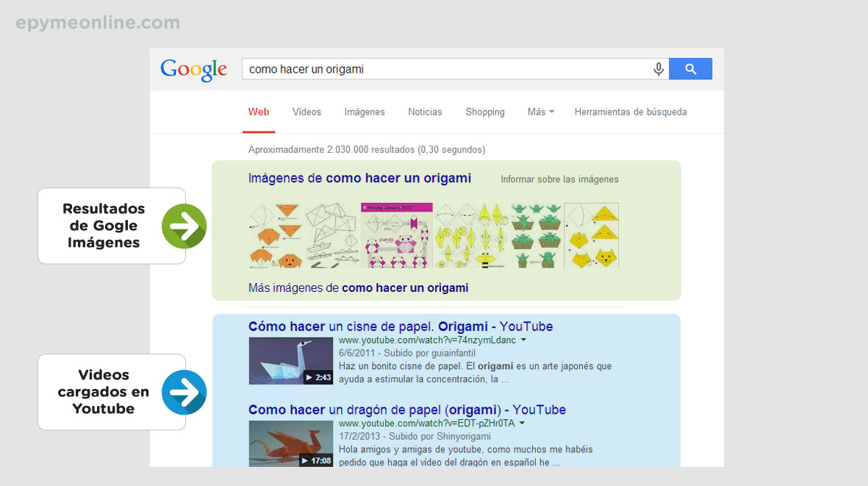
Task: Activate voice search microphone icon
Action: tap(659, 69)
